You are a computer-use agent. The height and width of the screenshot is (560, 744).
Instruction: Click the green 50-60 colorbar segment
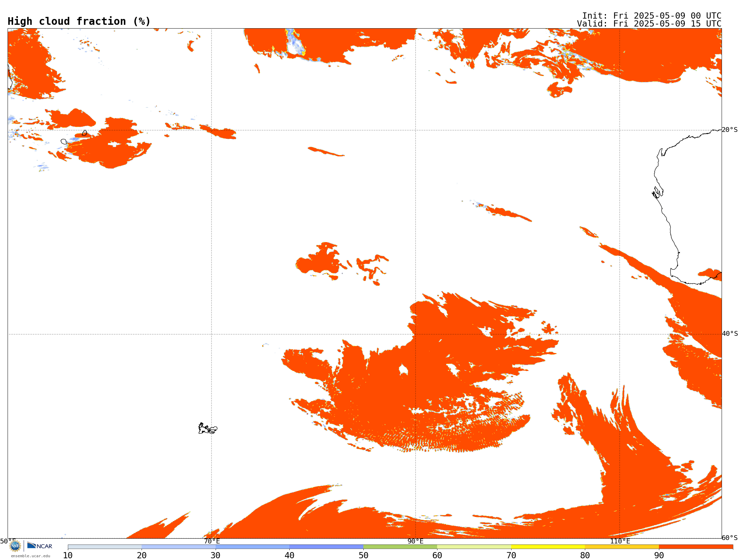pos(400,547)
